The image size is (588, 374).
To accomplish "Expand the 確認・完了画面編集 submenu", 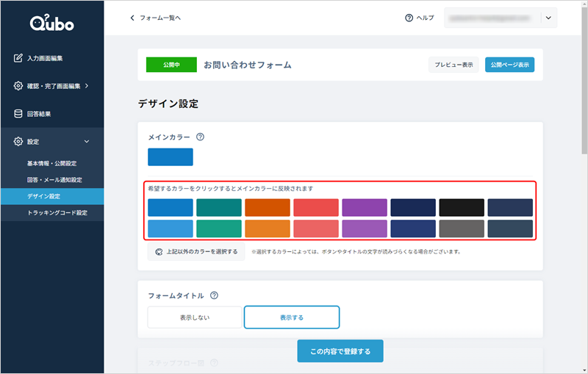I will [87, 86].
